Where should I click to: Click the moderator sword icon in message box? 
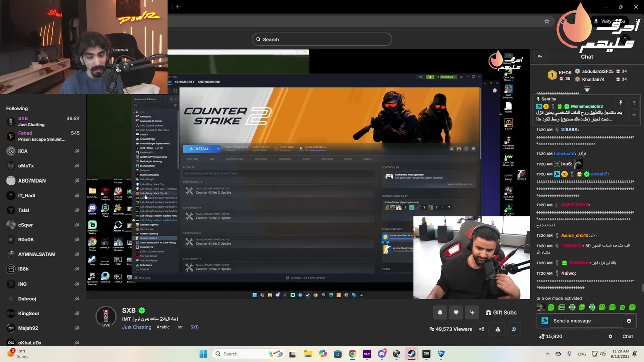point(545,321)
